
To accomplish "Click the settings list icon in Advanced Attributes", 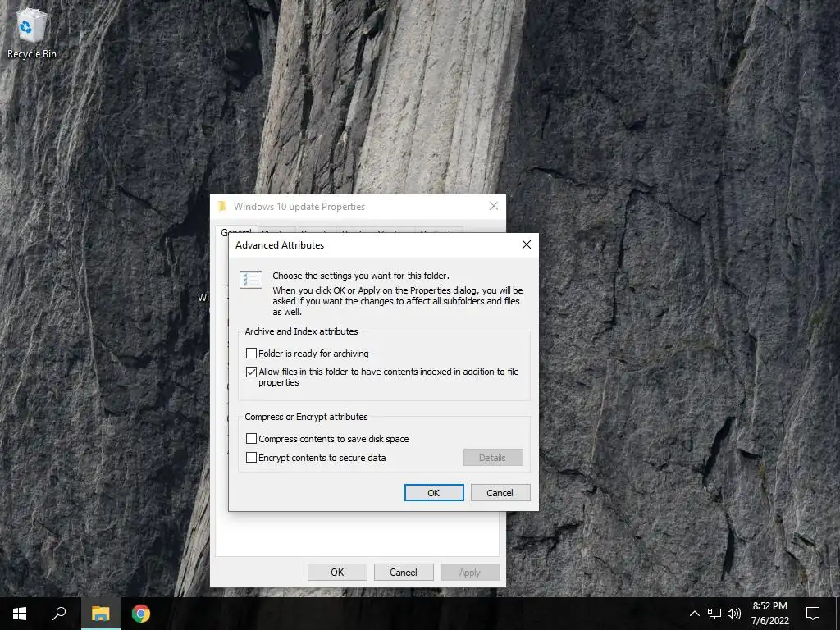I will pos(251,280).
